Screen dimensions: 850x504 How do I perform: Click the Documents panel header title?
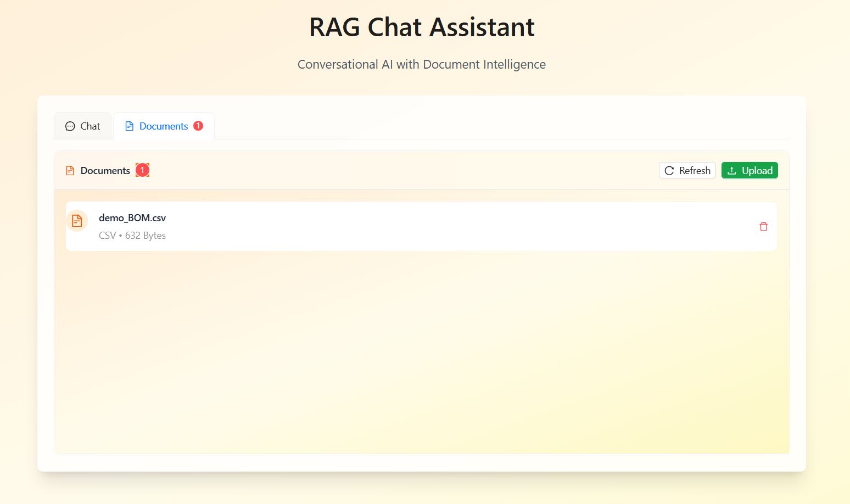105,171
